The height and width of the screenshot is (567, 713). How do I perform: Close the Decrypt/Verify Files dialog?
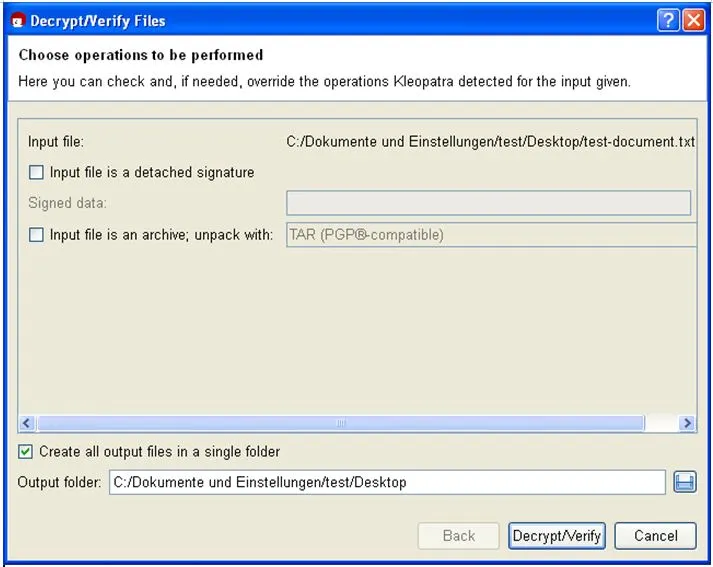click(694, 20)
